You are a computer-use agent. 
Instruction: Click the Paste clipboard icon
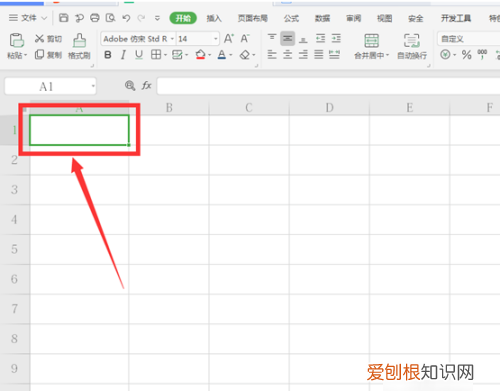coord(16,40)
